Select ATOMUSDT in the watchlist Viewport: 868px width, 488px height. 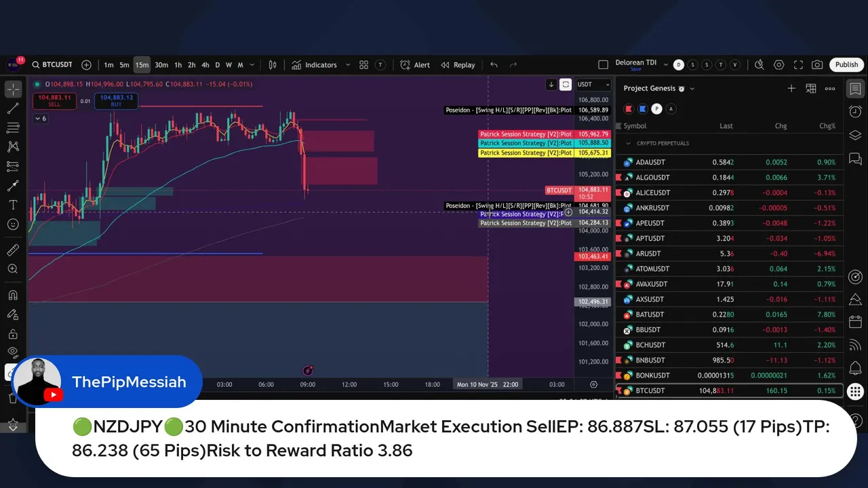coord(729,269)
